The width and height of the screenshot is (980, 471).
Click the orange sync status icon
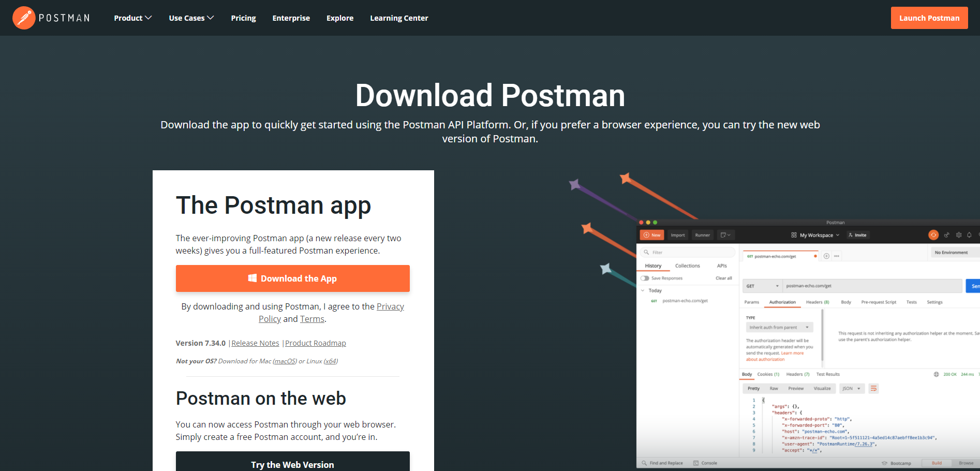point(933,235)
